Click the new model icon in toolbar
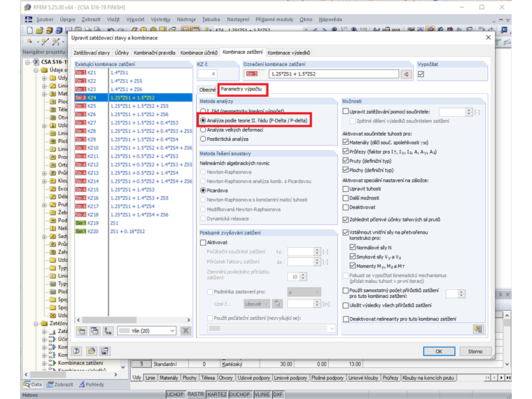532x399 pixels. click(30, 30)
